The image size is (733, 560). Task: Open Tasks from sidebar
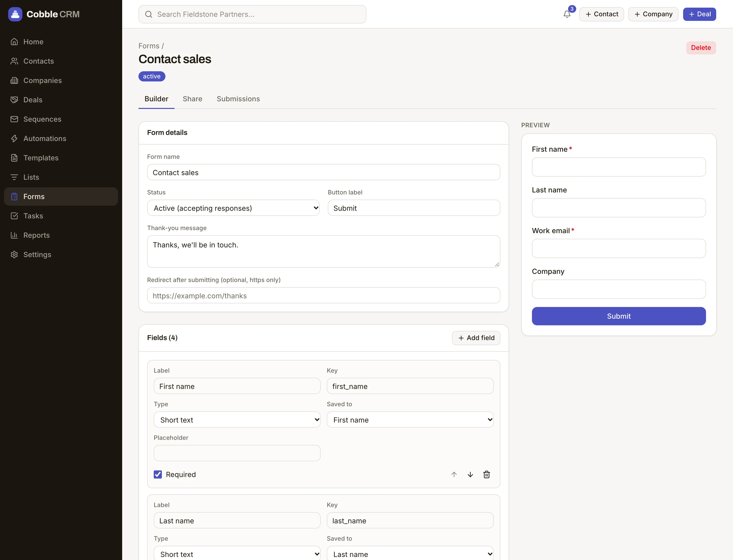(x=61, y=216)
